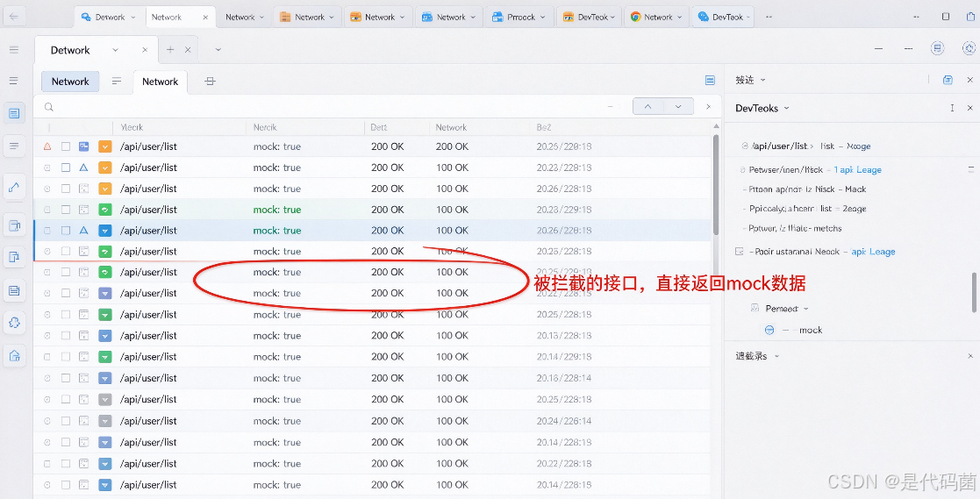The height and width of the screenshot is (499, 980).
Task: Tick the checkbox of row timestamped 20.13/228:18
Action: coord(66,335)
